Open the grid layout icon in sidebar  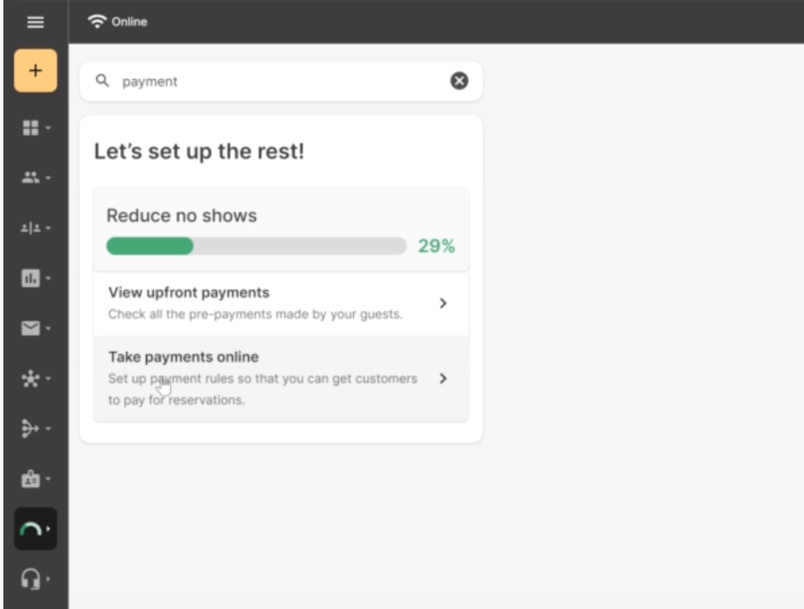(x=32, y=127)
